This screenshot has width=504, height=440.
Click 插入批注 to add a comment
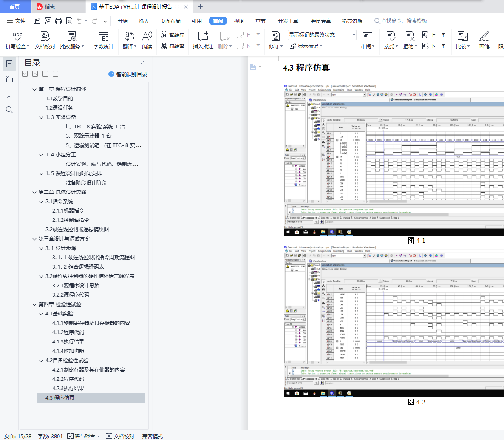(203, 40)
